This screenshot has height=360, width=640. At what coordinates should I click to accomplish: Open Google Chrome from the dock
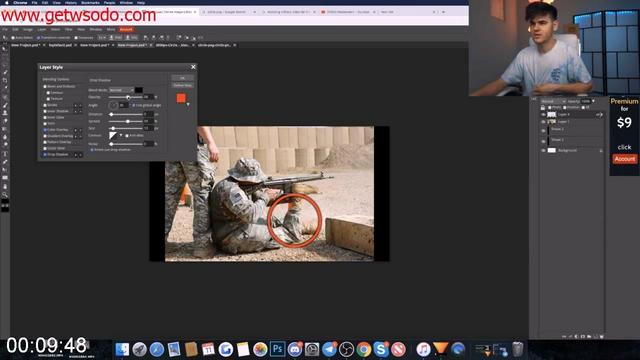[363, 349]
